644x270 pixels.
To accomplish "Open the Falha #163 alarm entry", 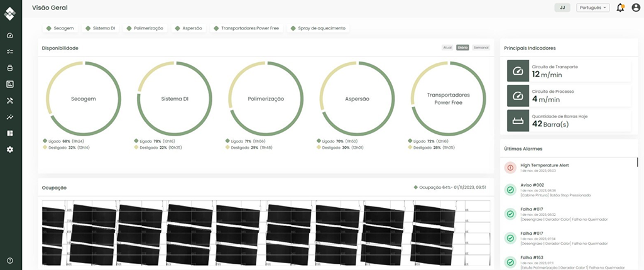I will click(569, 261).
